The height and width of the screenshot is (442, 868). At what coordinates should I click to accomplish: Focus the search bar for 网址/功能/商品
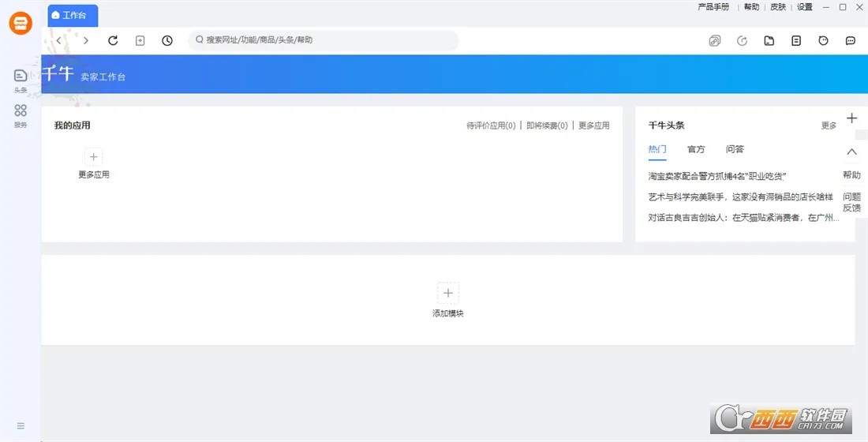324,40
